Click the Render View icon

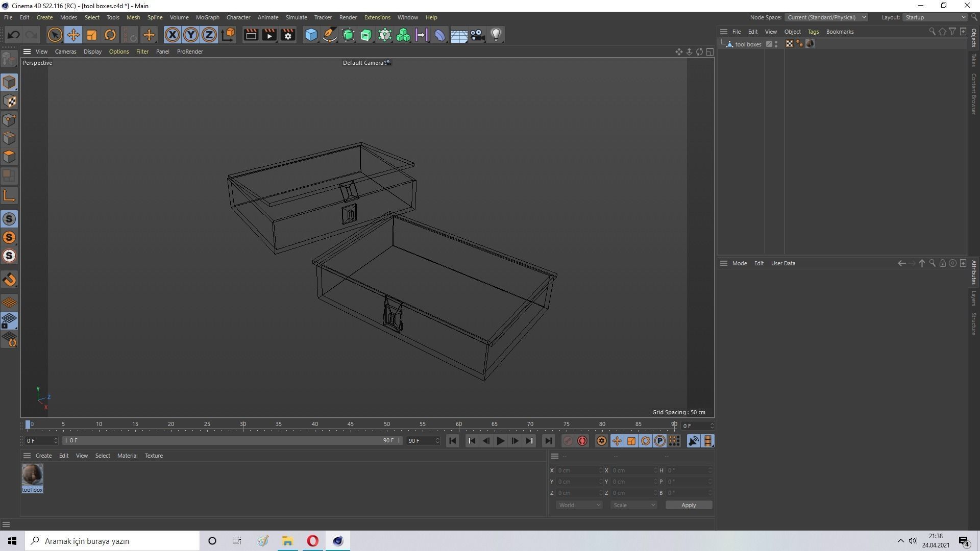click(251, 35)
